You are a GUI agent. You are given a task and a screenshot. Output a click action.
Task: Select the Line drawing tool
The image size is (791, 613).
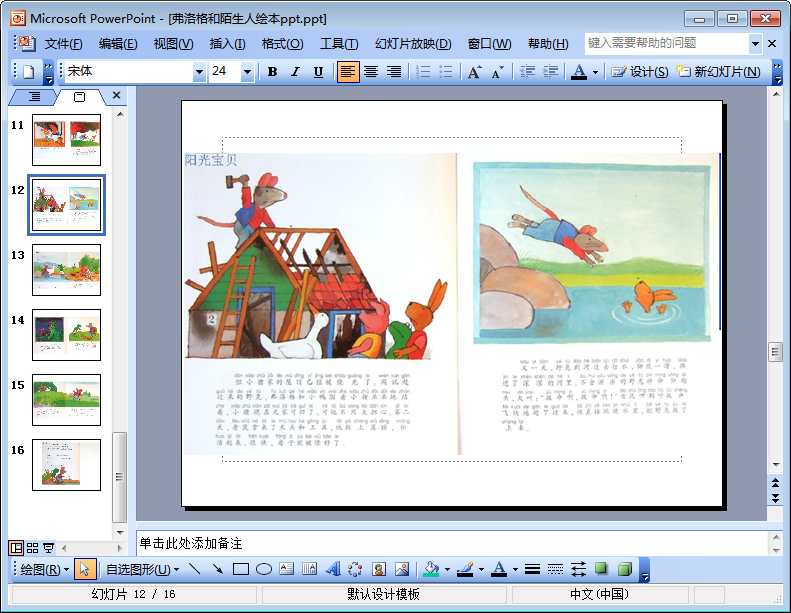(x=195, y=570)
